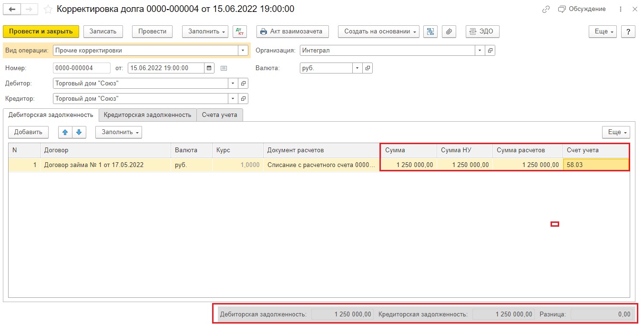Click Сумма расчетов column header

coord(528,150)
